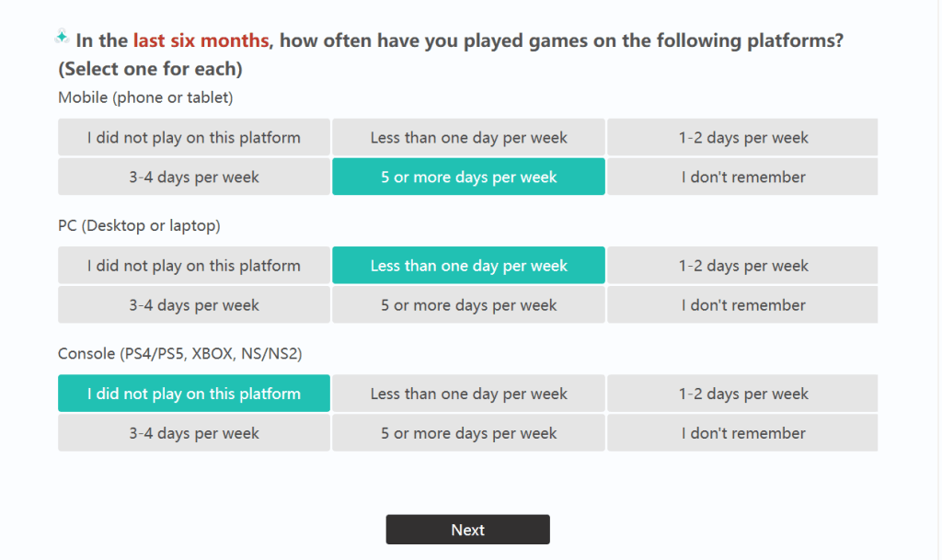Click the sparkle icon beside the question
Screen dimensions: 942x560
pyautogui.click(x=62, y=37)
